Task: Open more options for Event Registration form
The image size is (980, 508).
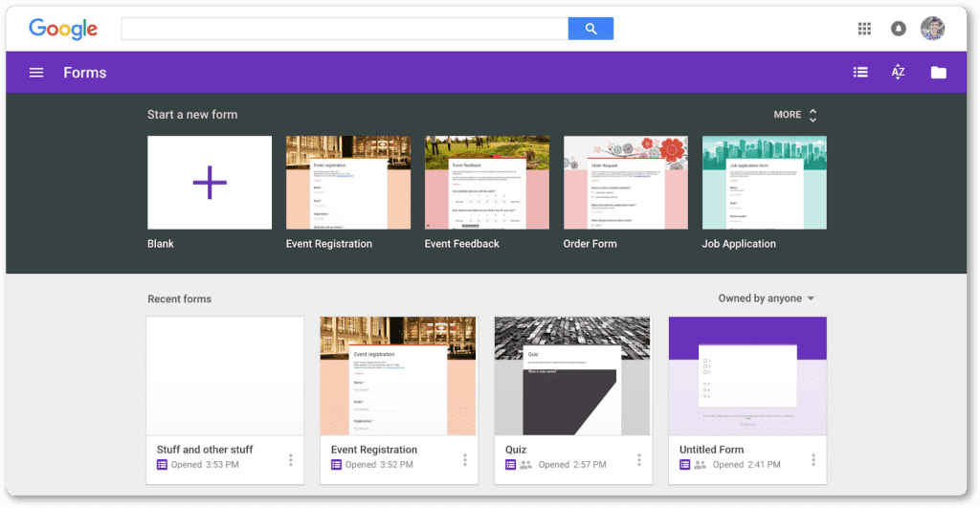Action: (465, 460)
